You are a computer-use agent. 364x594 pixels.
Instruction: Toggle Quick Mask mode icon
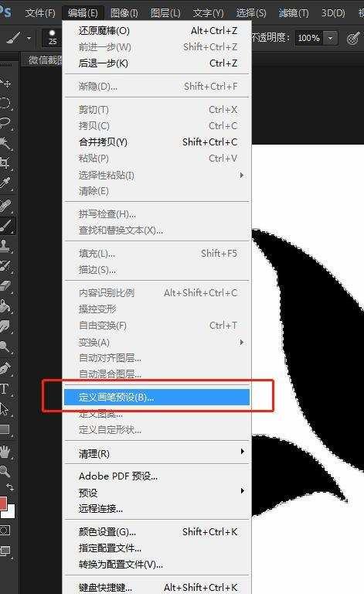(5, 530)
